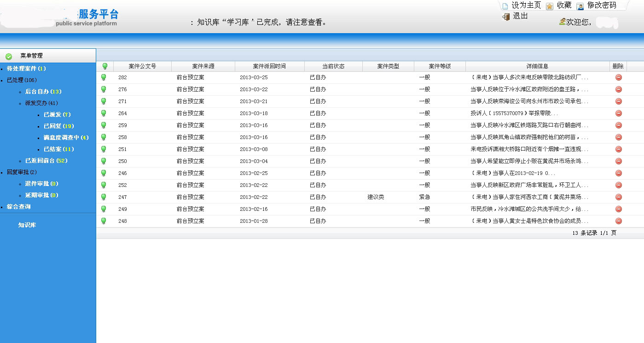Open 后台自办 (13) list

(43, 92)
